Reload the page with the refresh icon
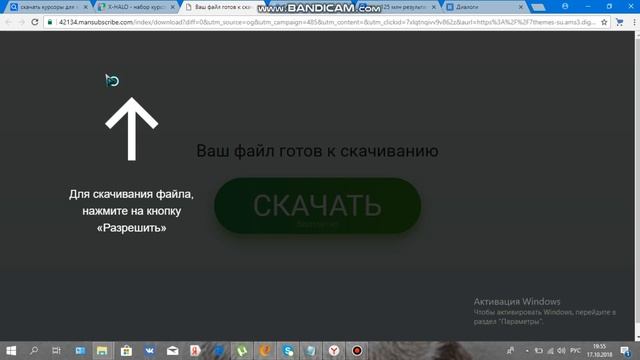The width and height of the screenshot is (640, 360). (35, 22)
